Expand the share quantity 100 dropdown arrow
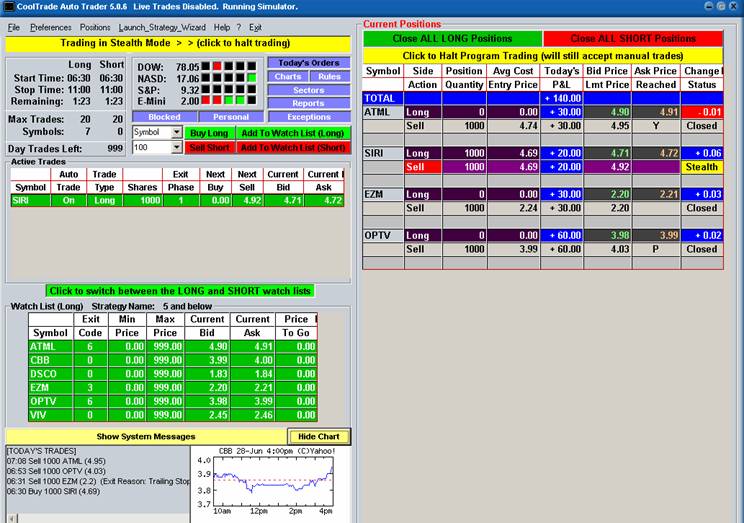The image size is (744, 523). [x=177, y=148]
